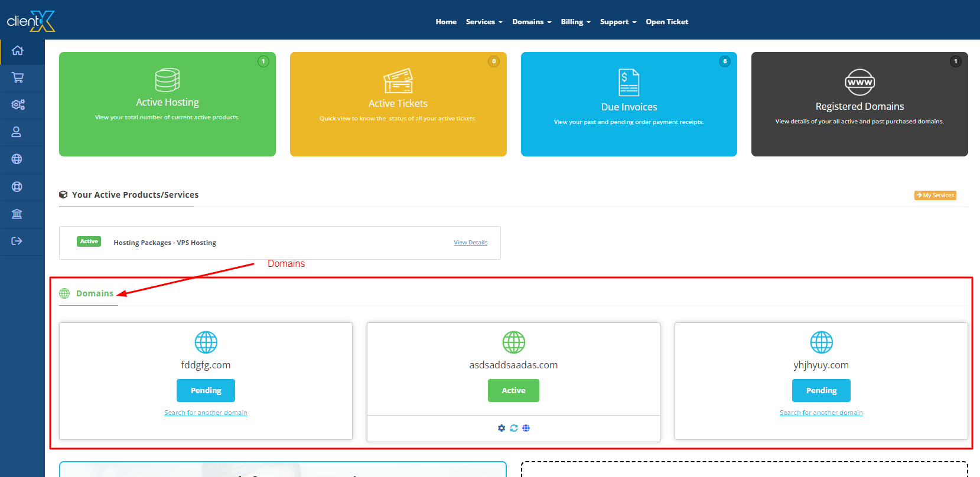
Task: Open the blue Due Invoices card
Action: click(629, 104)
